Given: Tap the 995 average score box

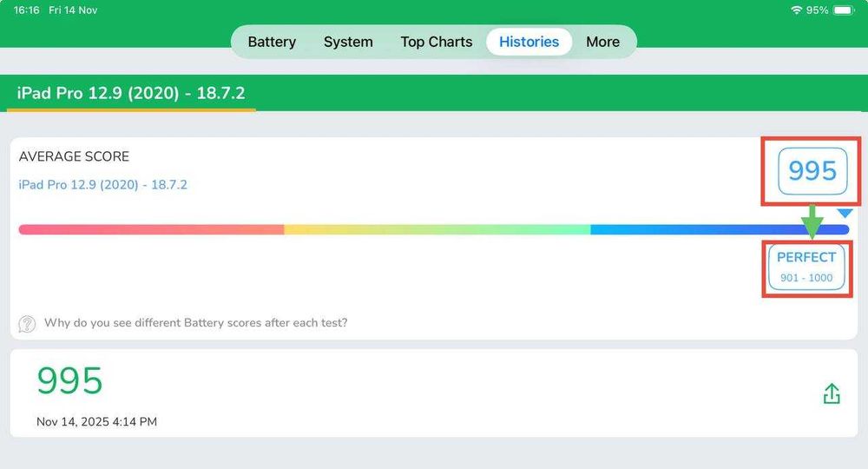Looking at the screenshot, I should [812, 171].
